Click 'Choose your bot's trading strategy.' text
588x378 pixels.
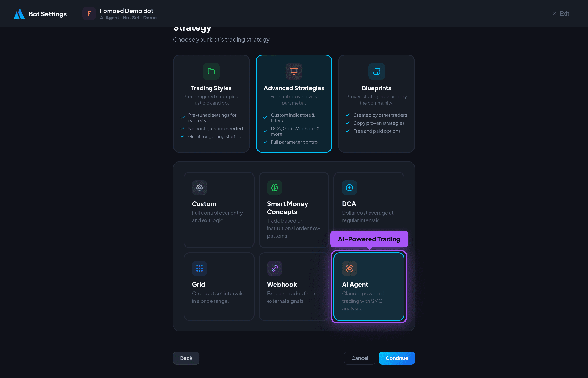point(222,39)
